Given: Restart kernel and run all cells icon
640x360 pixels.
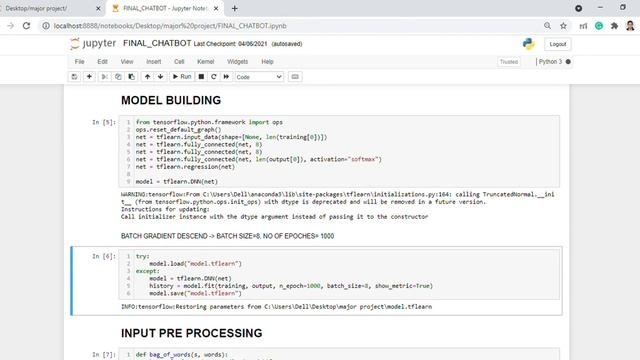Looking at the screenshot, I should [x=226, y=77].
